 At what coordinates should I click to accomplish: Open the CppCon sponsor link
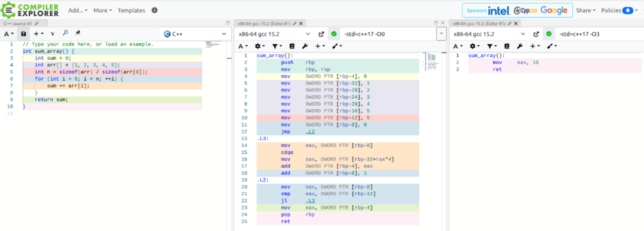[525, 10]
